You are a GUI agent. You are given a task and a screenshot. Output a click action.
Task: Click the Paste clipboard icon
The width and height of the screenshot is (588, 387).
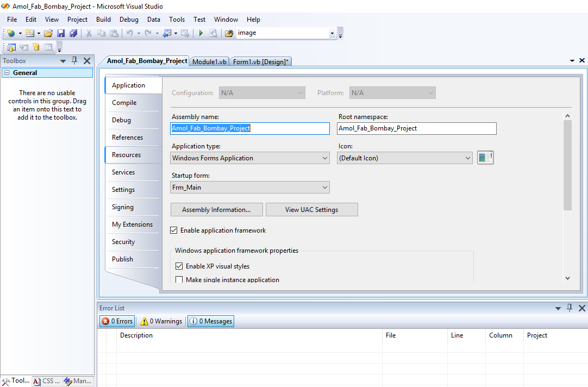click(114, 33)
